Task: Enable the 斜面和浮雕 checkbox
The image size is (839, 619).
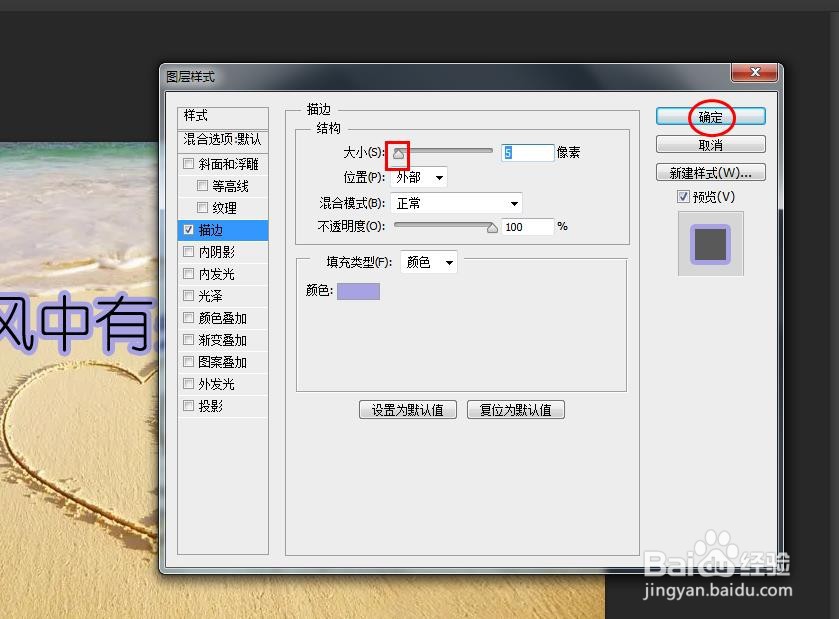Action: (188, 163)
